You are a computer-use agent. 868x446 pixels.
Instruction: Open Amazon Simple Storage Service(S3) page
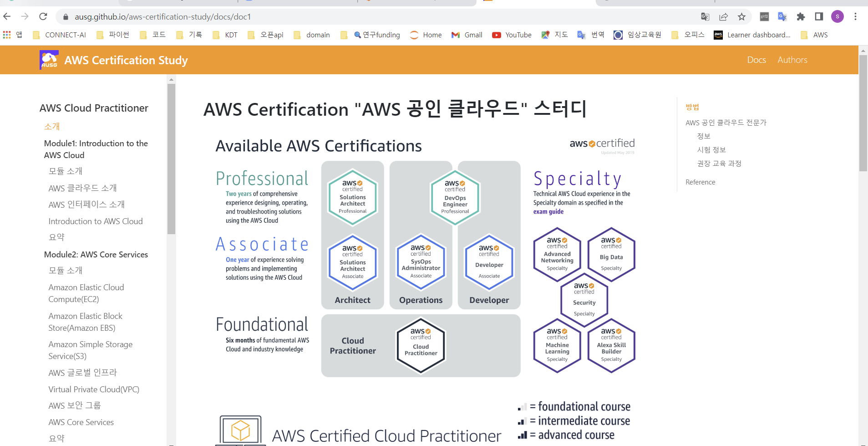point(91,350)
